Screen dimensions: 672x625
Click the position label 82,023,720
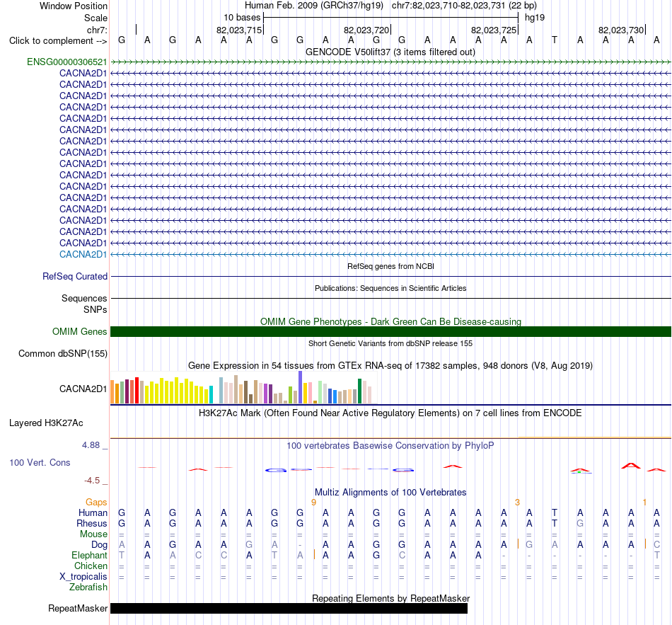[x=366, y=30]
